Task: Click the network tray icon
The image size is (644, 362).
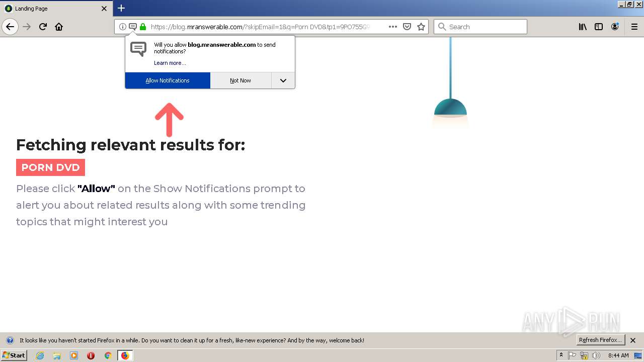Action: (584, 355)
